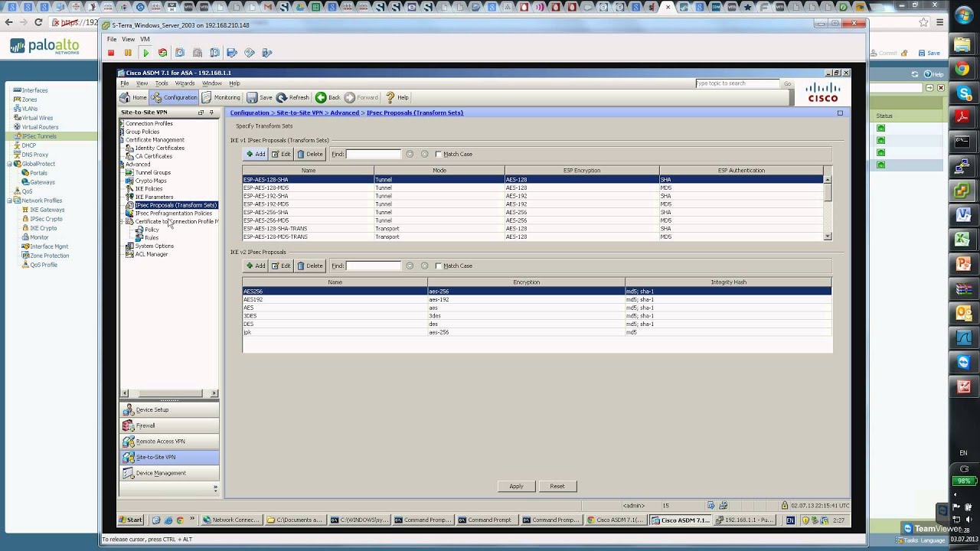Screen dimensions: 980x551
Task: Select the 3DES IKE v2 proposal
Action: 537,316
